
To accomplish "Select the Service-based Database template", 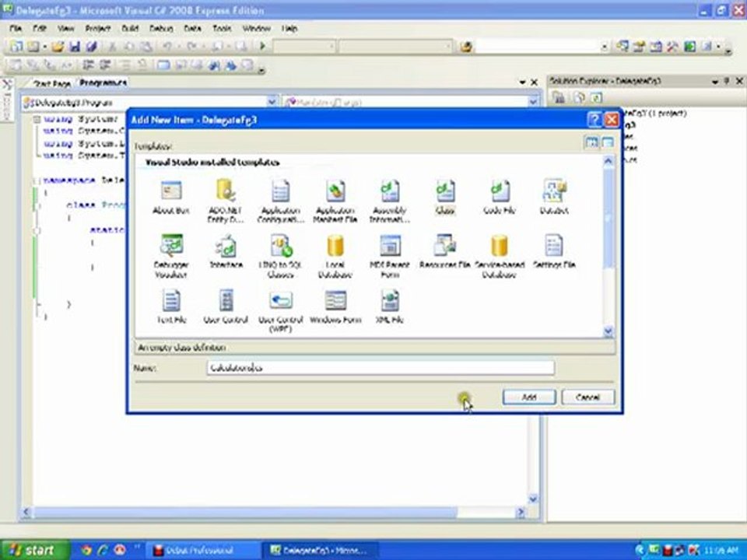I will [x=500, y=256].
